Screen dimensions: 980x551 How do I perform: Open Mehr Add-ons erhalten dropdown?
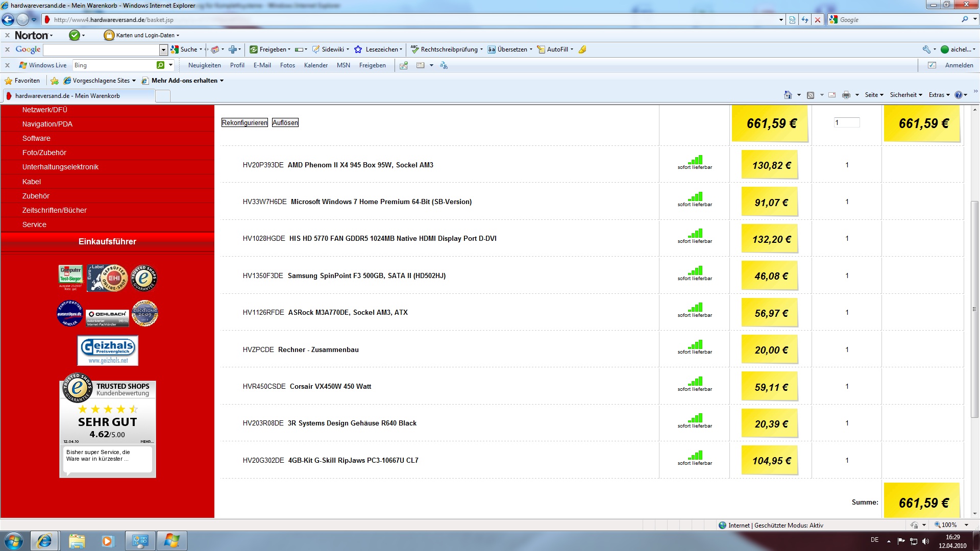pos(183,81)
